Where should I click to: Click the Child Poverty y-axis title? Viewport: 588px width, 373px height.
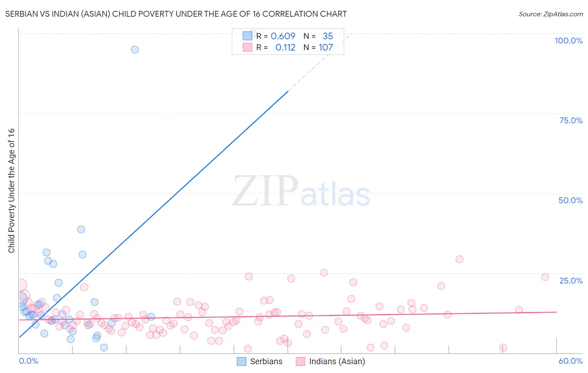coord(11,190)
